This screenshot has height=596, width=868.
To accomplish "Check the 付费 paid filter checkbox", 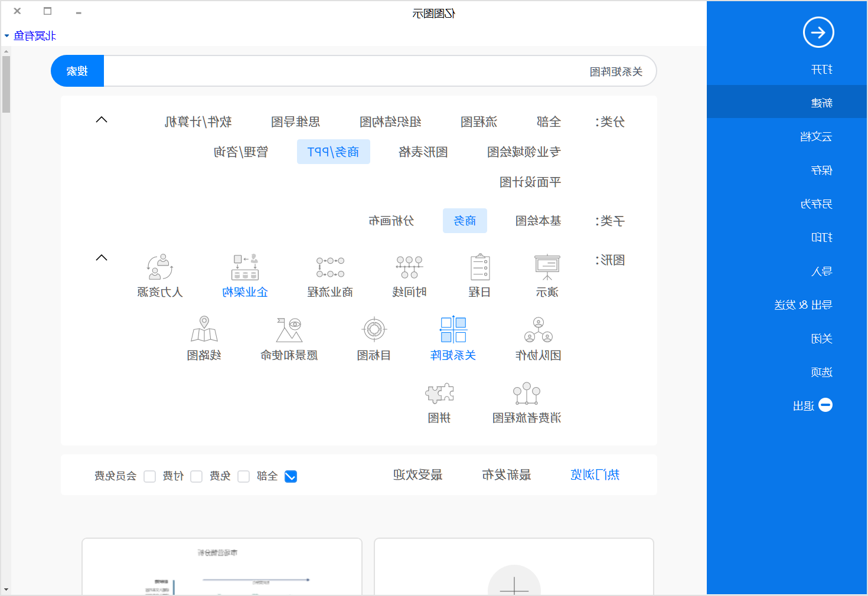I will click(x=197, y=476).
